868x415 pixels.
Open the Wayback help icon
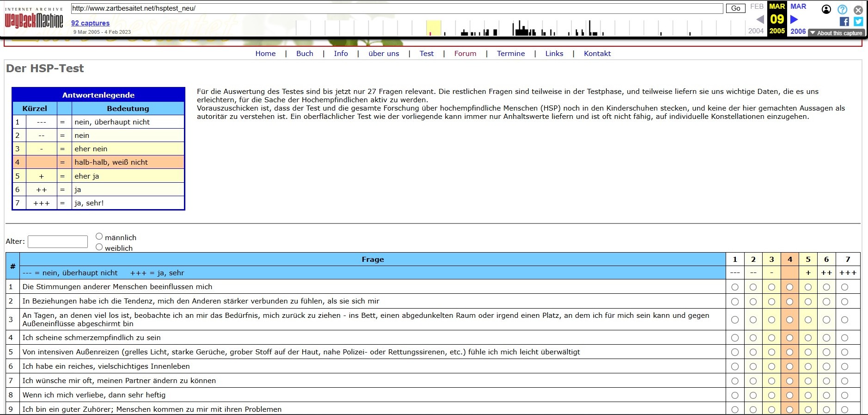[843, 9]
